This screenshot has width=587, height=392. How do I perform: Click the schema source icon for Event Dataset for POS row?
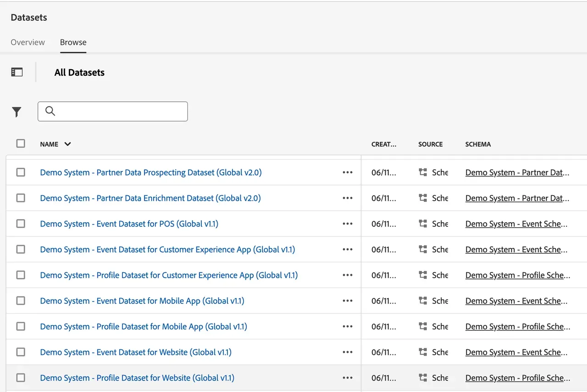(423, 224)
